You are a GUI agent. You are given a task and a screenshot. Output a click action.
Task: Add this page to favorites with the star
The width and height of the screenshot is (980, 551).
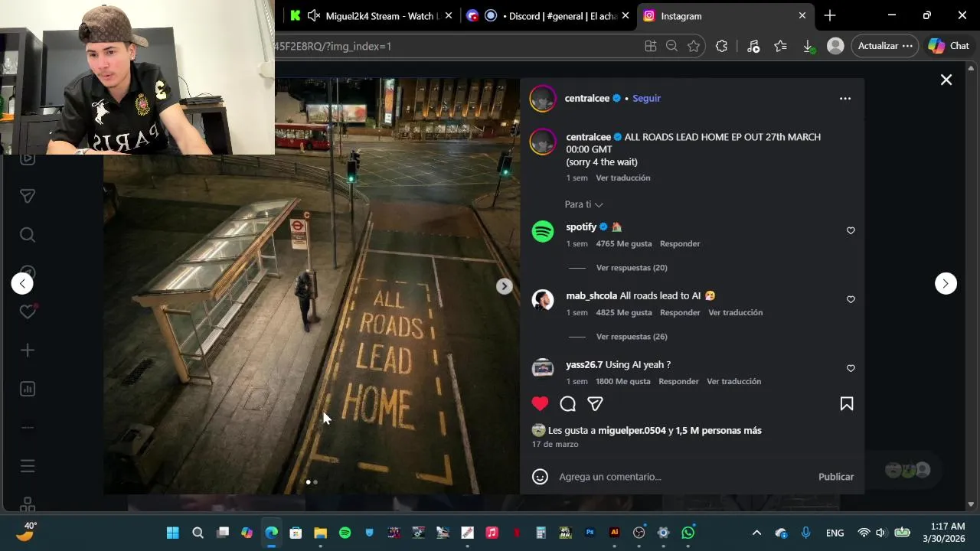coord(694,46)
